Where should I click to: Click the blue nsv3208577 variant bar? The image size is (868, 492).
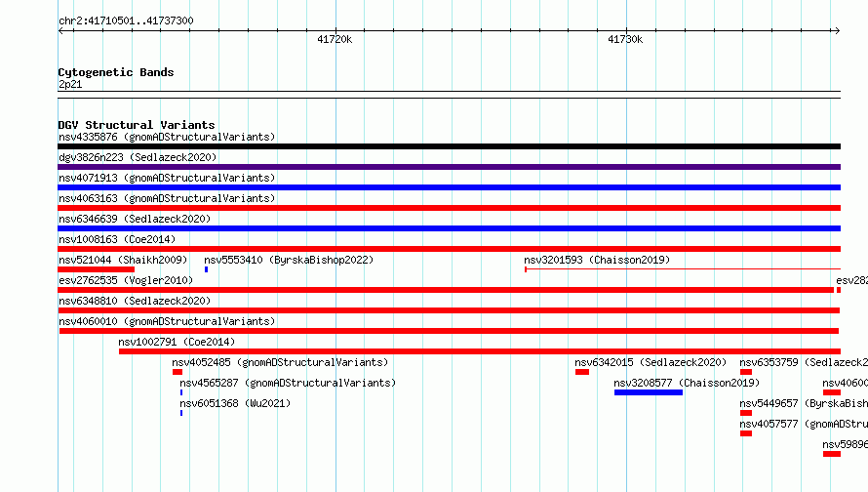[x=649, y=392]
